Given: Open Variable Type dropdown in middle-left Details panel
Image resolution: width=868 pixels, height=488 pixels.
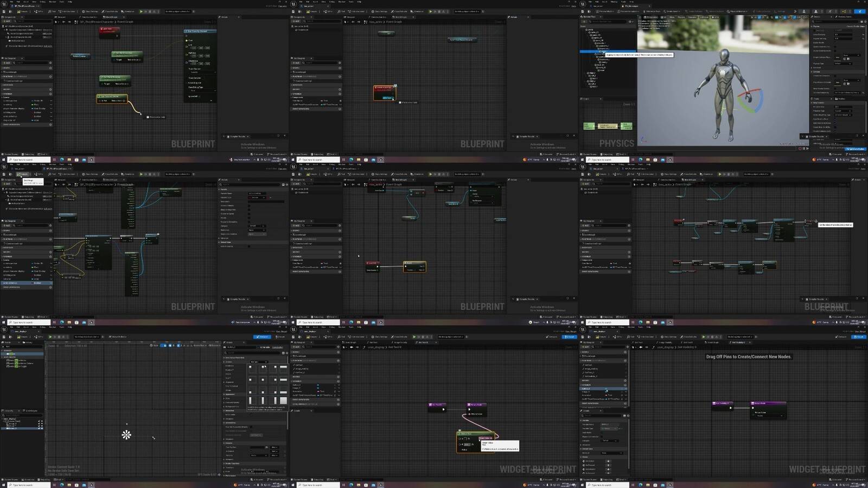Looking at the screenshot, I should pyautogui.click(x=257, y=198).
